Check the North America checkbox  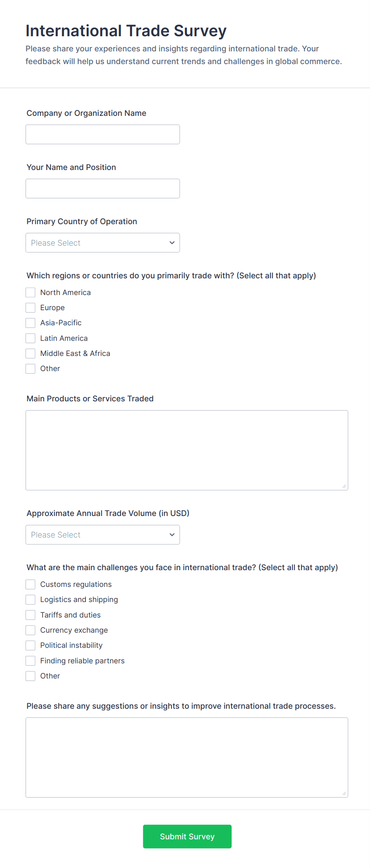click(30, 292)
